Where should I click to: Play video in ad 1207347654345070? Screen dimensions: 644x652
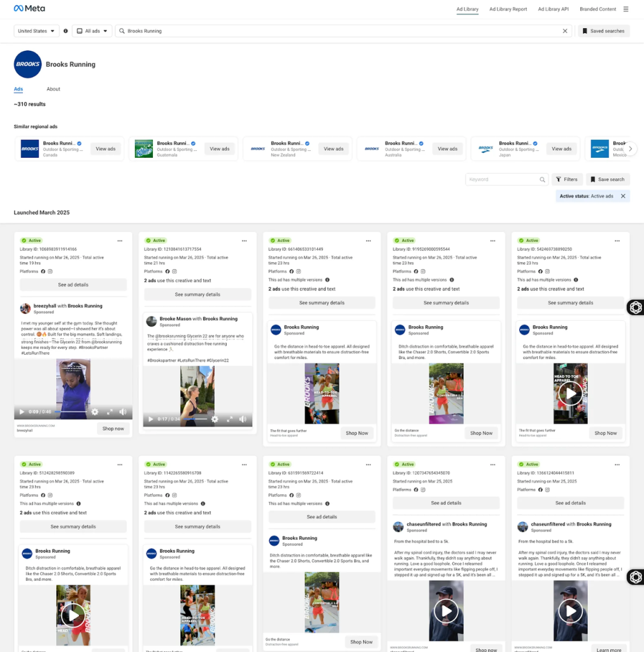coord(446,611)
